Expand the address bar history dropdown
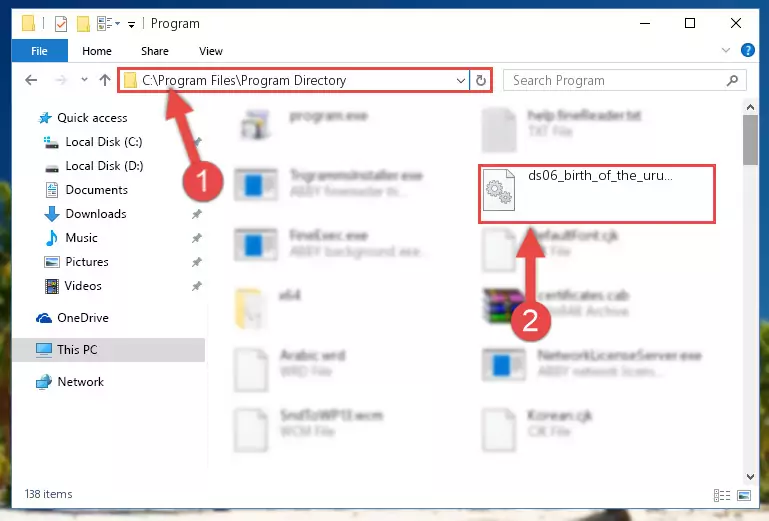 (x=461, y=80)
